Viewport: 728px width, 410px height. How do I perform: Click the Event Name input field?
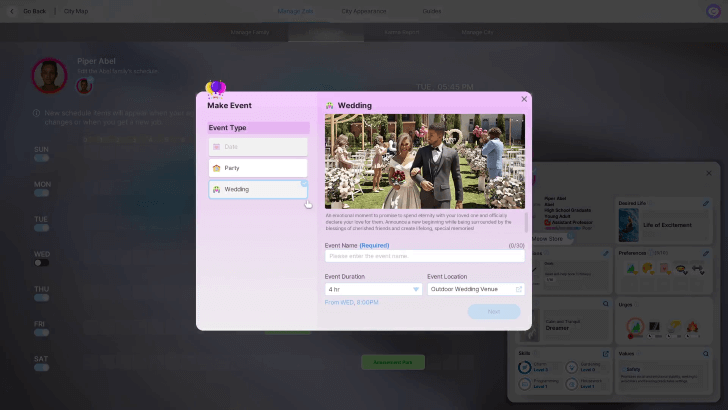424,256
